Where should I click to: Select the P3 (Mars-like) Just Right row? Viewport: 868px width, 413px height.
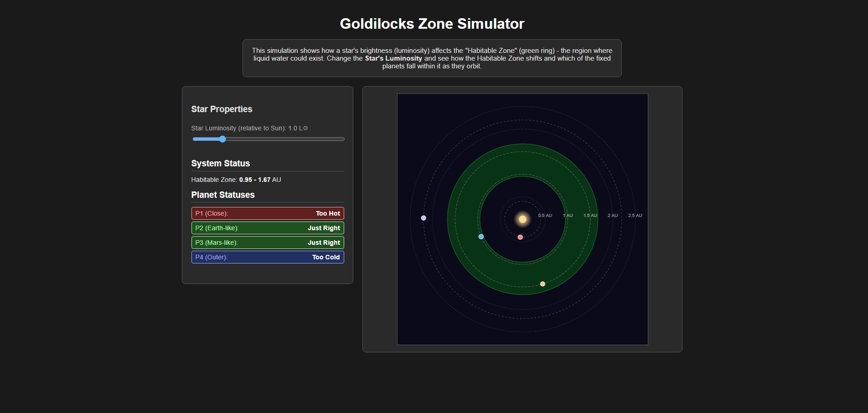point(268,243)
